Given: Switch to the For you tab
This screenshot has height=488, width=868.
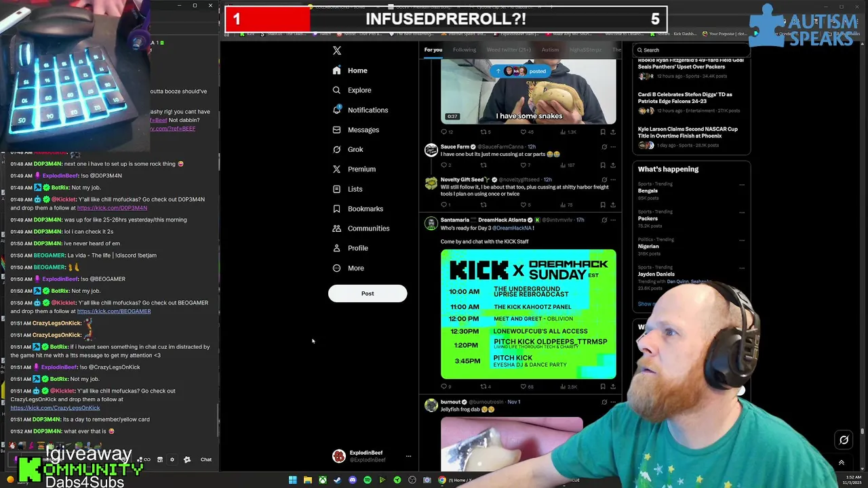Looking at the screenshot, I should (433, 49).
